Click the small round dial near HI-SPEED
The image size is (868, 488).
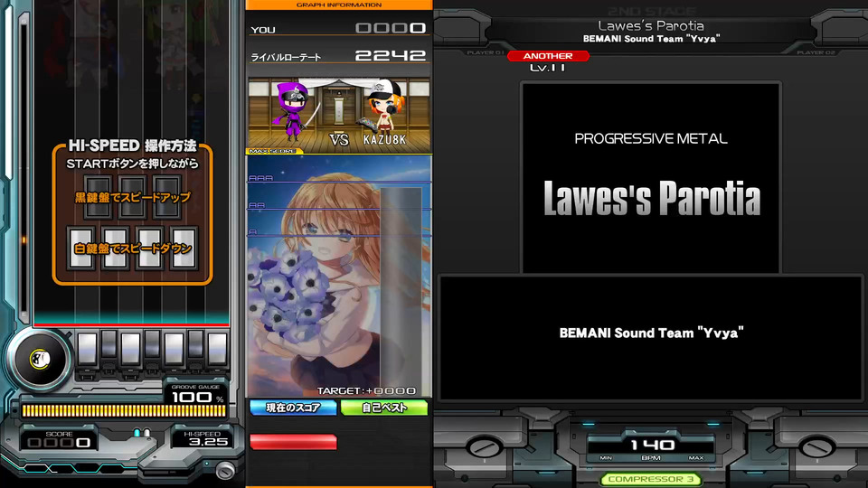(x=225, y=470)
